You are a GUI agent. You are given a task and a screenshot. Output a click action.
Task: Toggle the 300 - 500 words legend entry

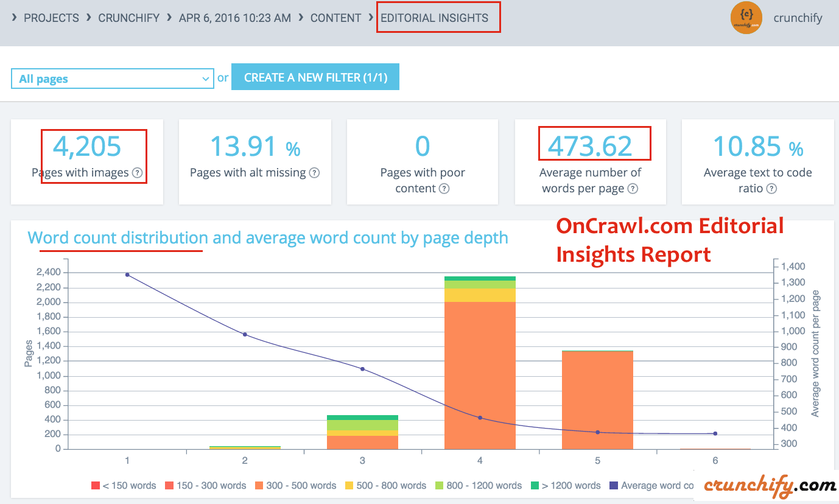(296, 486)
